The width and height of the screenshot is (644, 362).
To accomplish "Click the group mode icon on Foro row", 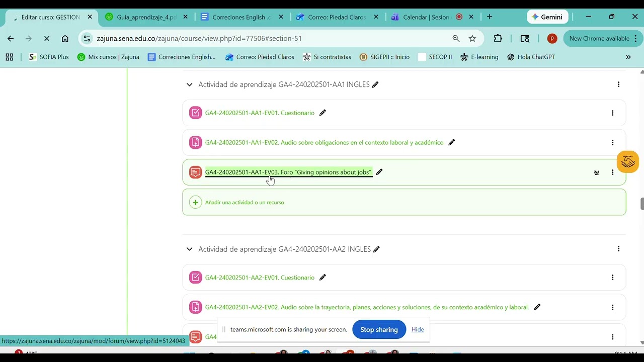I will 597,172.
